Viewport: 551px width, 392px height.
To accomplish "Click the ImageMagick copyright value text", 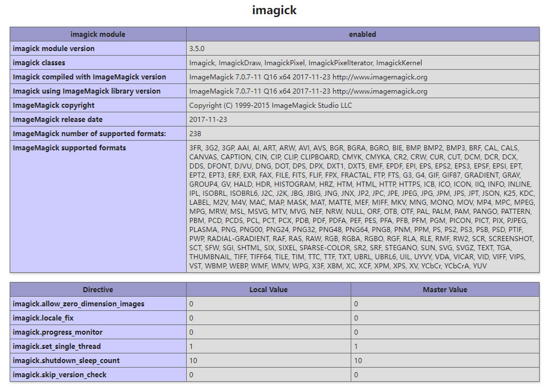I will pyautogui.click(x=270, y=105).
